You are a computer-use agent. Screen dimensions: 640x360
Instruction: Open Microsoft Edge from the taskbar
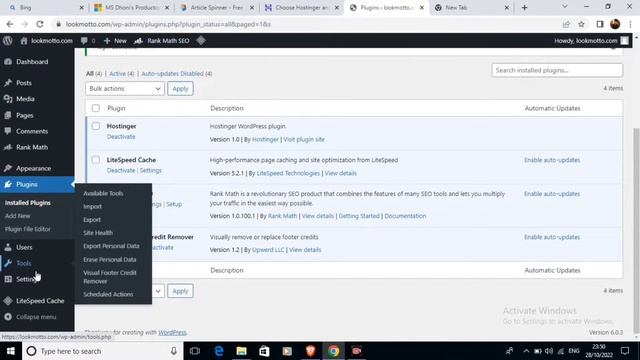click(219, 351)
